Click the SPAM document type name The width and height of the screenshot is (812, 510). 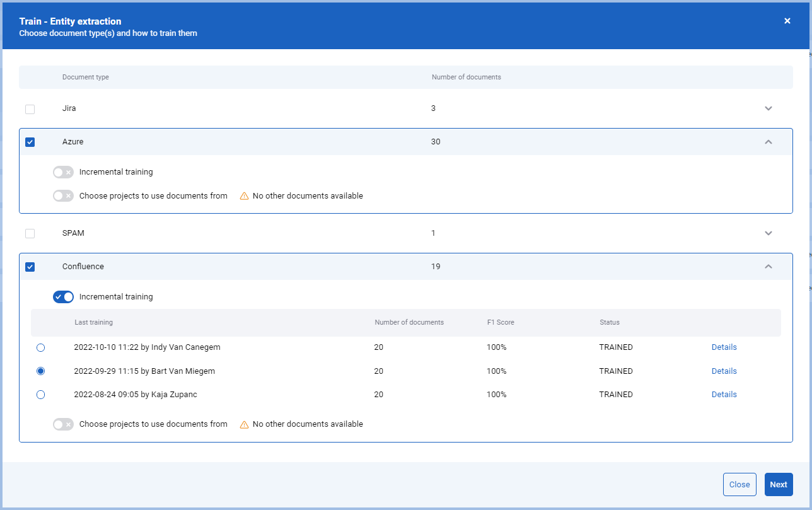point(73,233)
